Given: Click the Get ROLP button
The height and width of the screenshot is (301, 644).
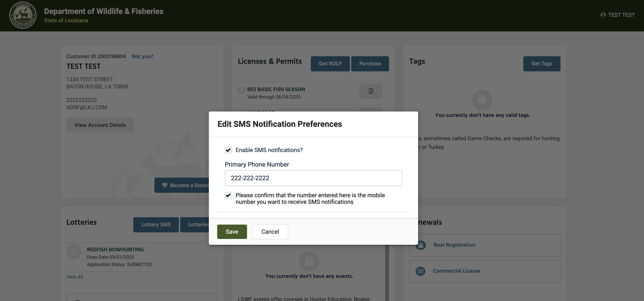Looking at the screenshot, I should [x=330, y=64].
